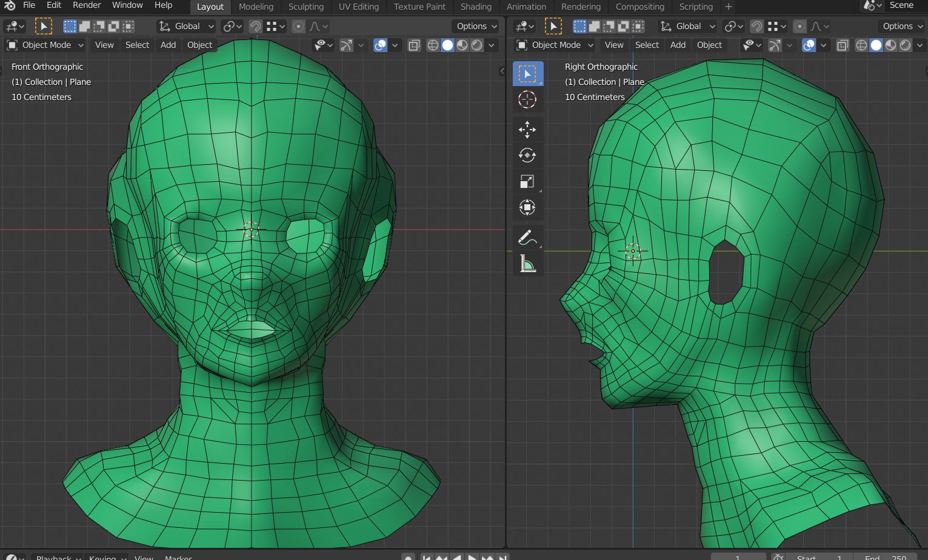
Task: Open the Render menu
Action: pos(87,5)
